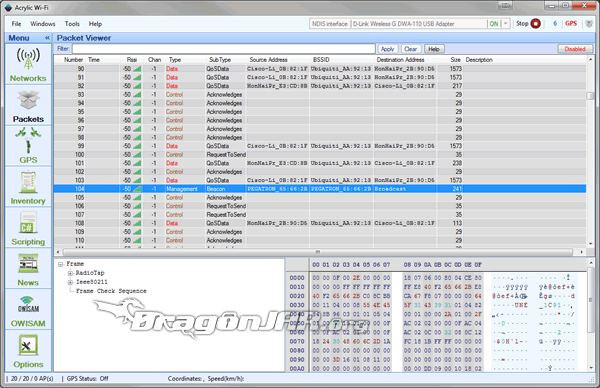The width and height of the screenshot is (600, 388).
Task: Open the Scripting C# section
Action: click(28, 228)
